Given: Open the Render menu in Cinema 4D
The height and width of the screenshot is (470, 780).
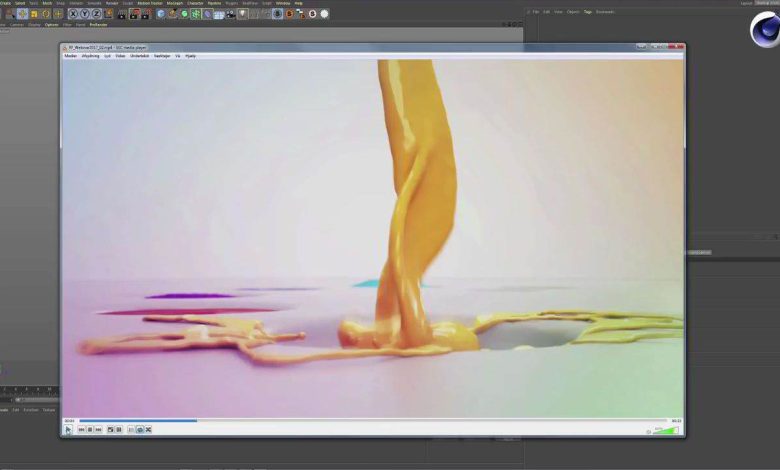Looking at the screenshot, I should [x=112, y=3].
